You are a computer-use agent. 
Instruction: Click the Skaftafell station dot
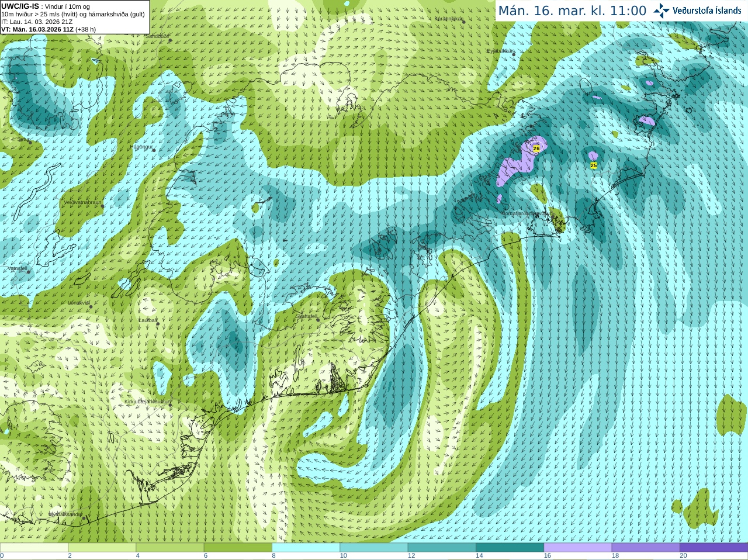click(317, 319)
